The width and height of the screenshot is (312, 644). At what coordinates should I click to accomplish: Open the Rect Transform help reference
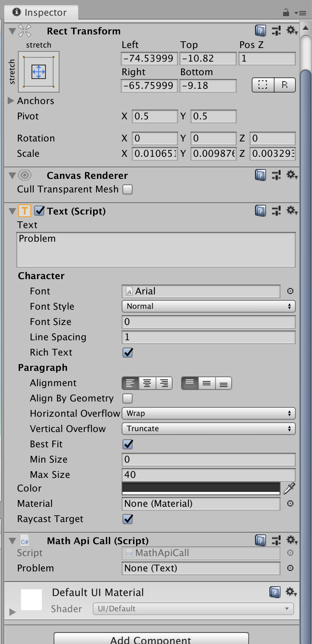tap(260, 31)
